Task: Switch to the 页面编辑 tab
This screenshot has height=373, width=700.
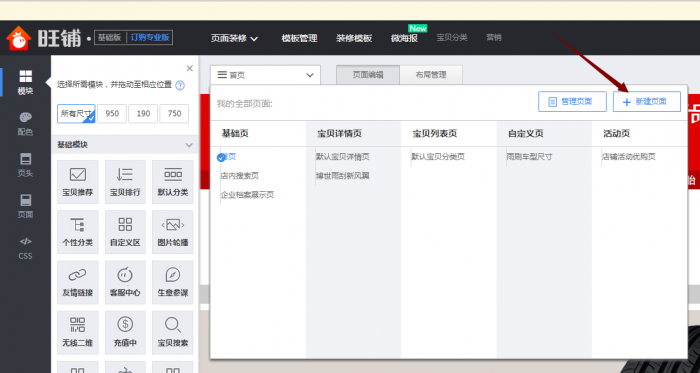Action: coord(368,75)
